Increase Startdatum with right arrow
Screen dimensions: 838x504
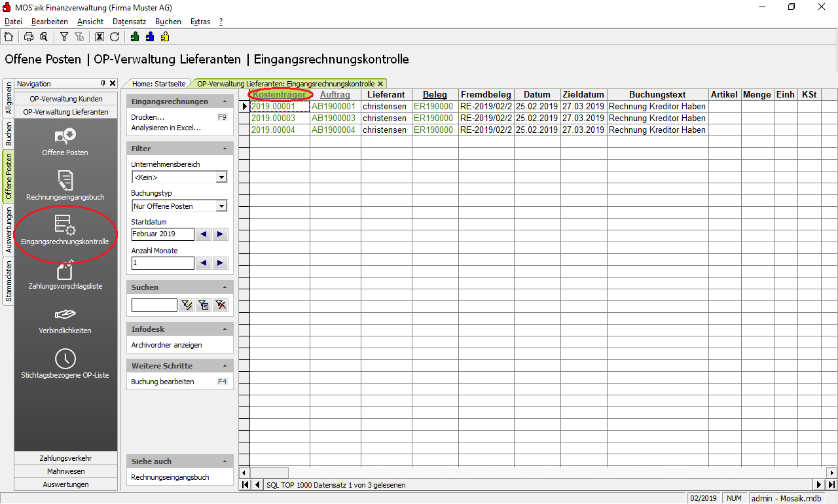tap(221, 234)
